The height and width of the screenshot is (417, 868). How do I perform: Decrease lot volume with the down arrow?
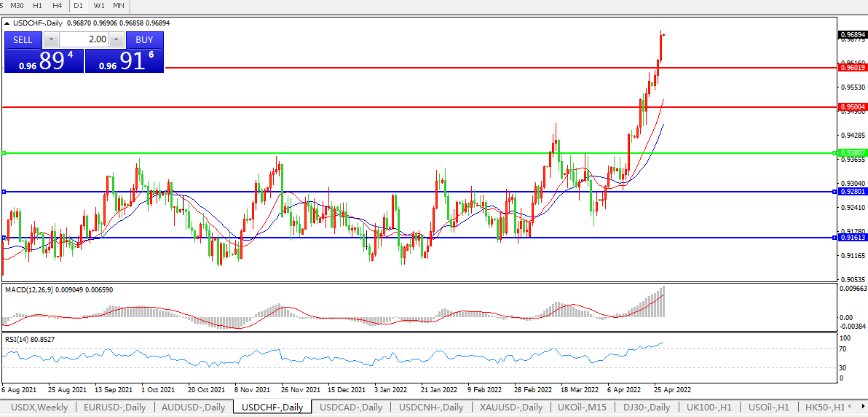(51, 39)
